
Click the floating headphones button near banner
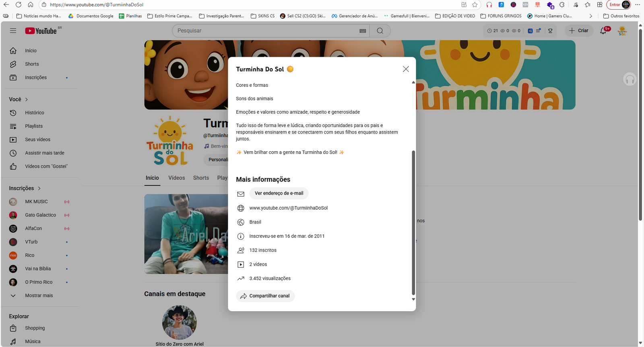point(630,79)
